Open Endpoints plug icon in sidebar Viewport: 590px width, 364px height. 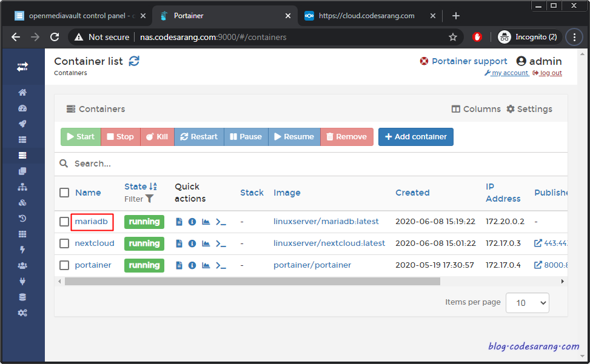coord(22,281)
